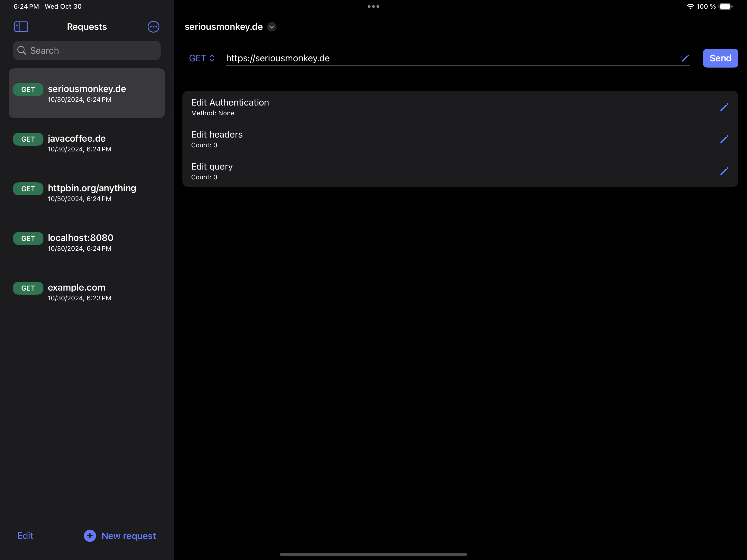The height and width of the screenshot is (560, 747).
Task: Open the Edit headers row
Action: click(460, 139)
